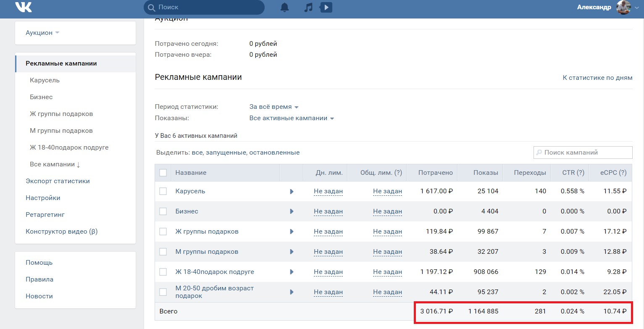Go to Ретаргетинг sidebar item
Viewport: 644px width, 329px height.
coord(45,215)
